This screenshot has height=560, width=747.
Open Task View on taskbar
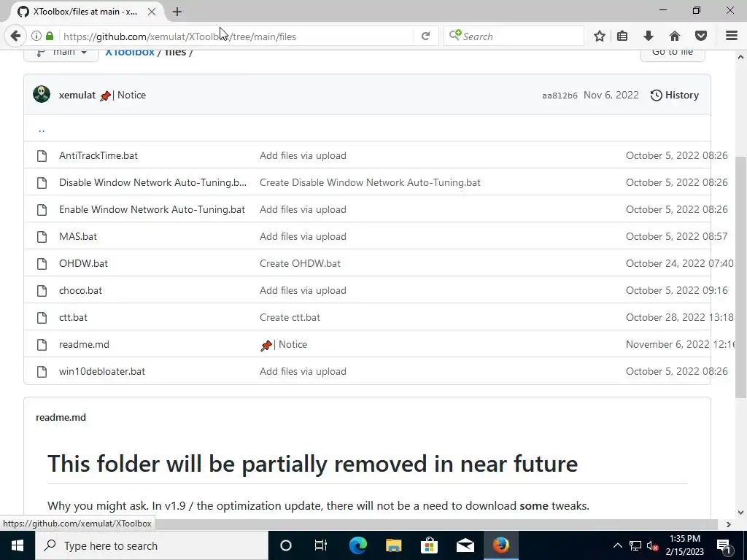point(321,545)
